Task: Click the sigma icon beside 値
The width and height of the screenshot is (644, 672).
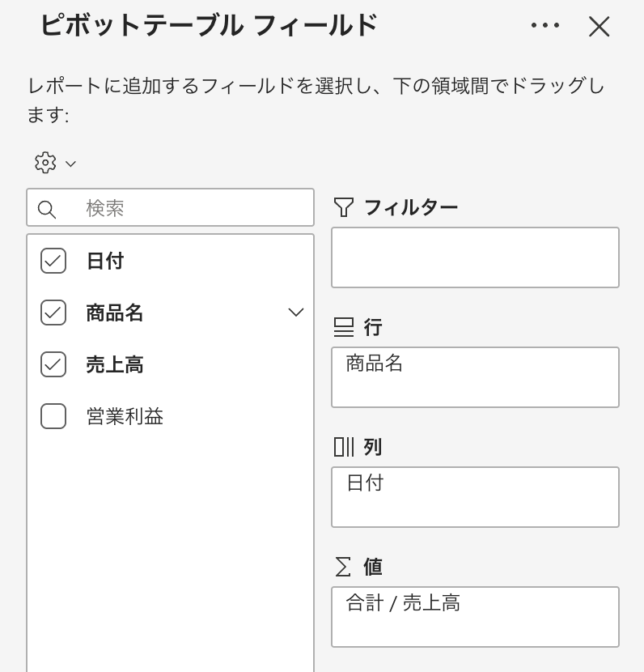Action: tap(344, 567)
